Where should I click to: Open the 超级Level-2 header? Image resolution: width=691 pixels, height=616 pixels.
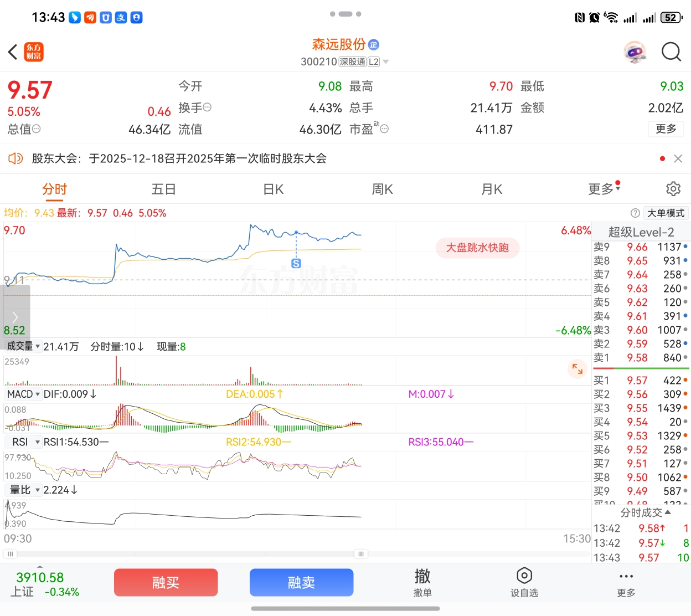[641, 232]
